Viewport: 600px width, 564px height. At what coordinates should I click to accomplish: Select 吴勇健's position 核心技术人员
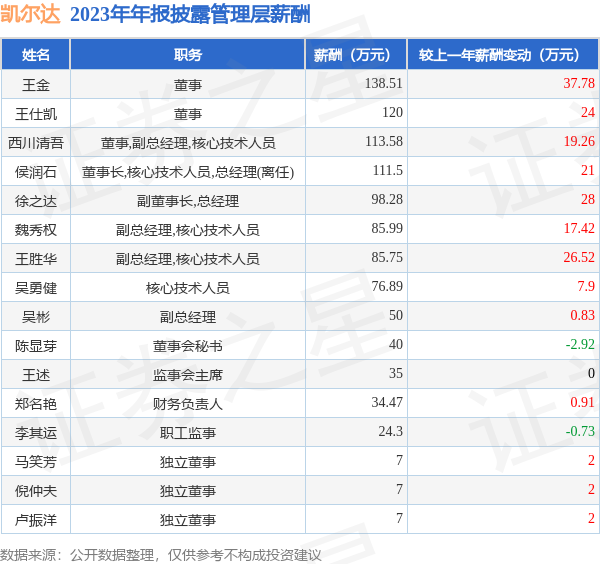click(188, 288)
